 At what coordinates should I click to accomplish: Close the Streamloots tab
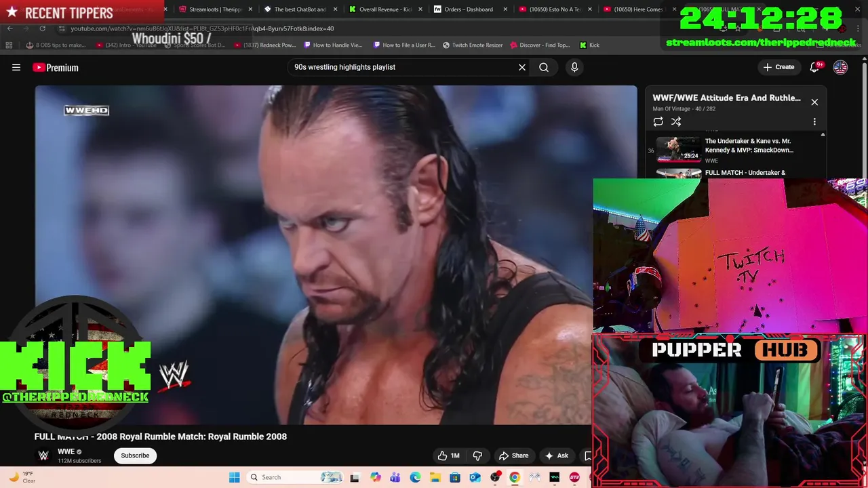click(251, 9)
